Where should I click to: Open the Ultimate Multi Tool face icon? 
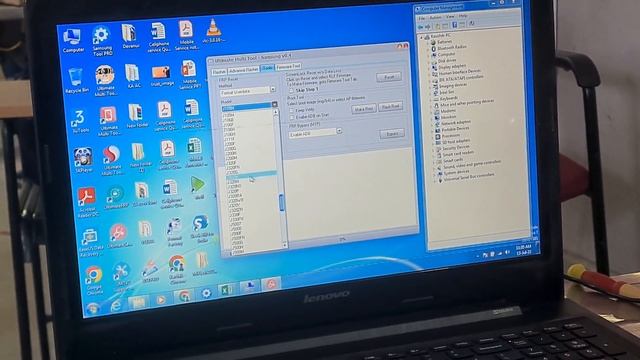coord(105,80)
